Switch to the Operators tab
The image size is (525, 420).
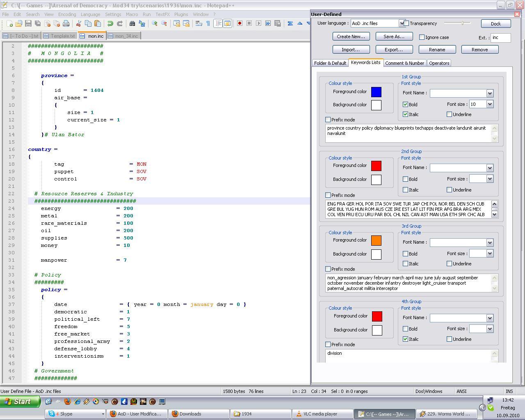click(439, 63)
